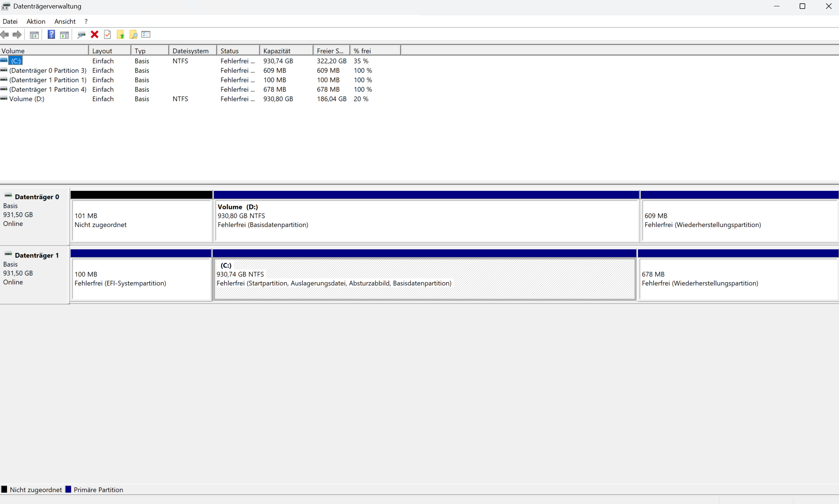Open the Aktion menu
This screenshot has height=504, width=839.
click(36, 22)
